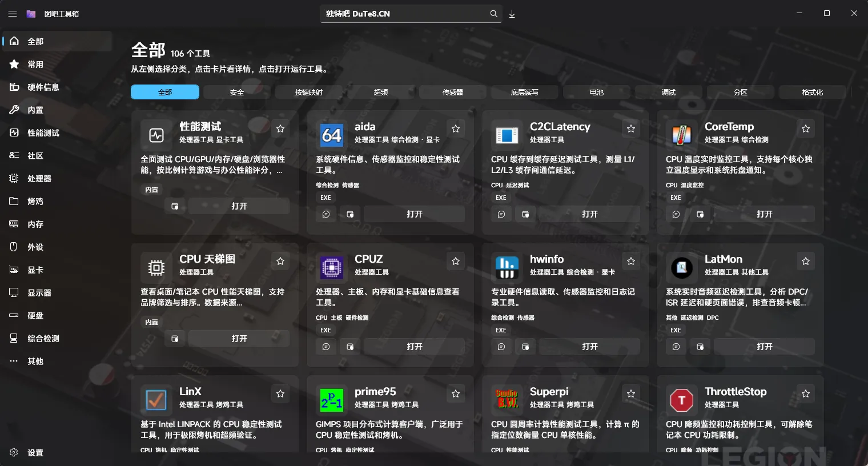The height and width of the screenshot is (466, 868).
Task: Star the hwinfo tool
Action: [631, 261]
